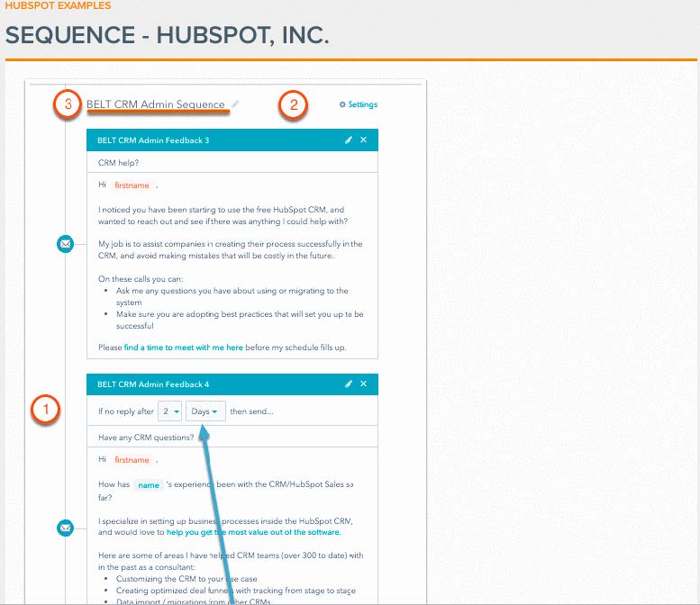
Task: Select the firstname token in the Feedback 4 email
Action: click(x=132, y=460)
